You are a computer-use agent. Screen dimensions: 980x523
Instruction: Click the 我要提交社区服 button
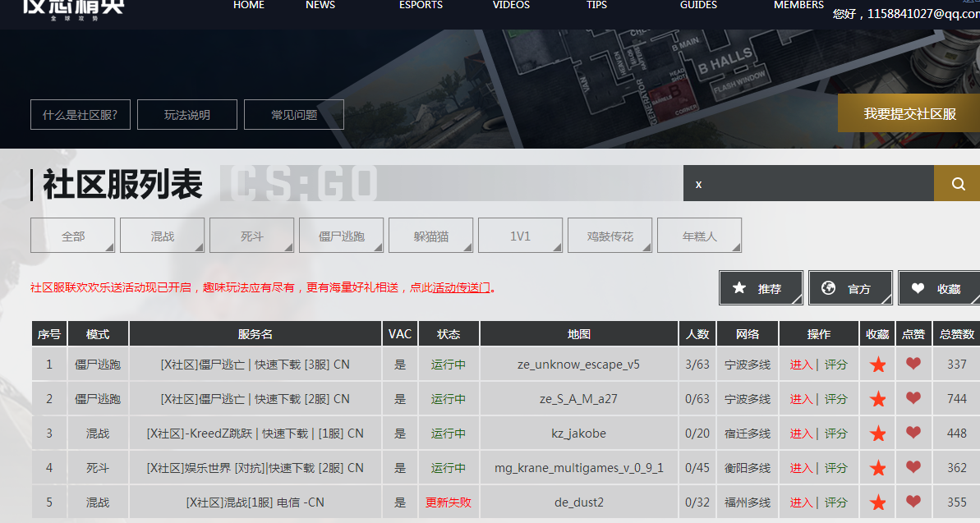point(909,112)
